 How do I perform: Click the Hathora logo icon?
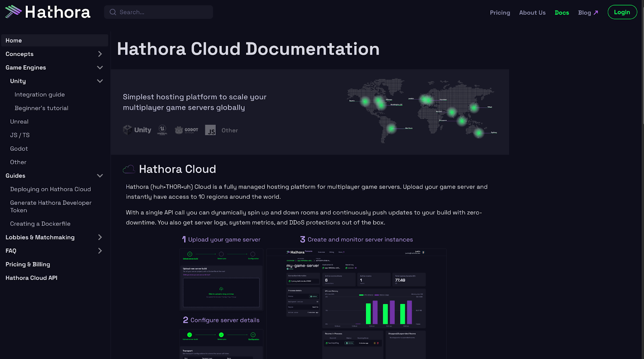(13, 12)
